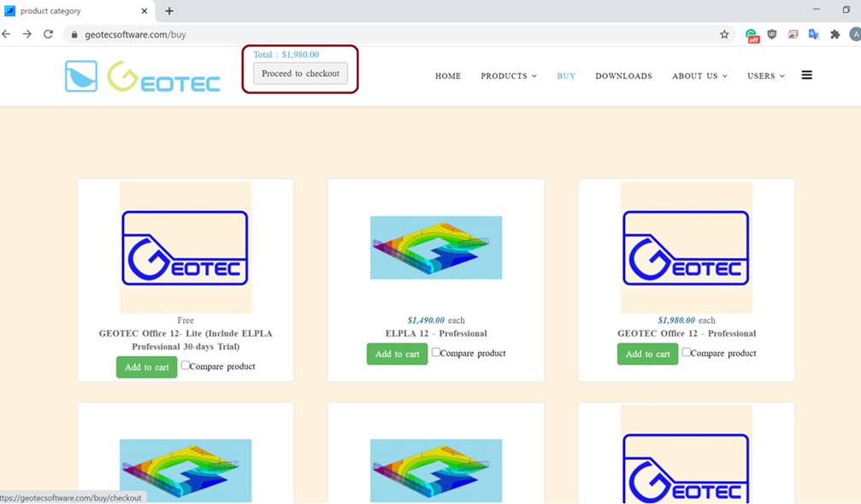Close the product category tab

click(x=144, y=11)
